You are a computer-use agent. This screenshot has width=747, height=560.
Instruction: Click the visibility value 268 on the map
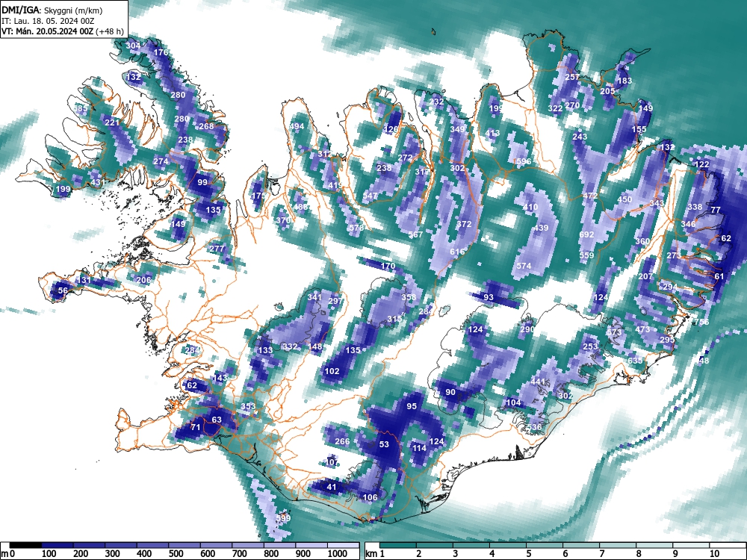pyautogui.click(x=206, y=126)
